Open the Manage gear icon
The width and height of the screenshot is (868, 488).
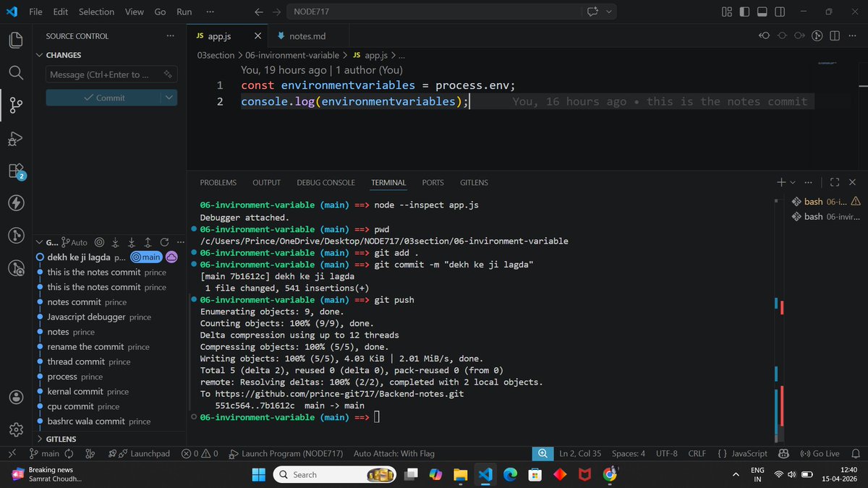(16, 430)
